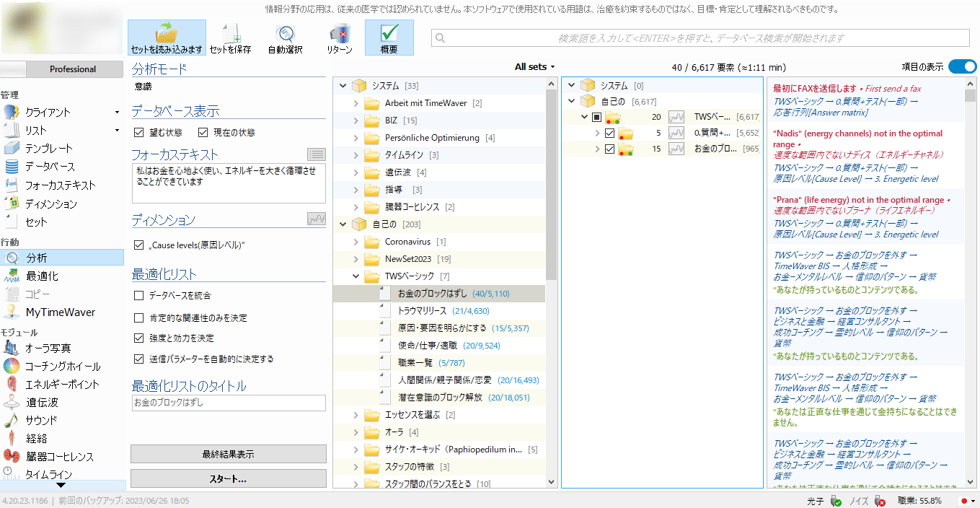
Task: Collapse the システム [33] tree node
Action: click(x=343, y=86)
